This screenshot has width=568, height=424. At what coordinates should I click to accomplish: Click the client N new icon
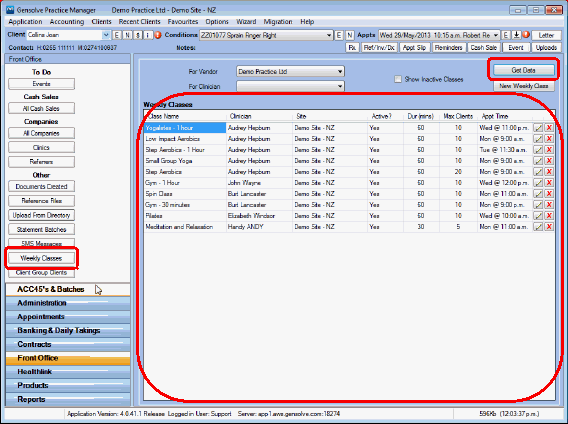tap(127, 35)
